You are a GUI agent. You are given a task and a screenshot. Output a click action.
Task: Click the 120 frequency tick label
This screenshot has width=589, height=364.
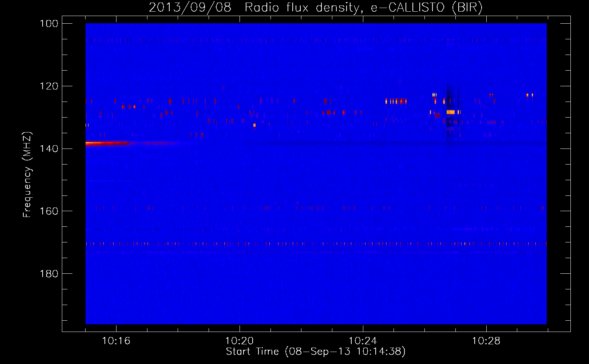[49, 86]
